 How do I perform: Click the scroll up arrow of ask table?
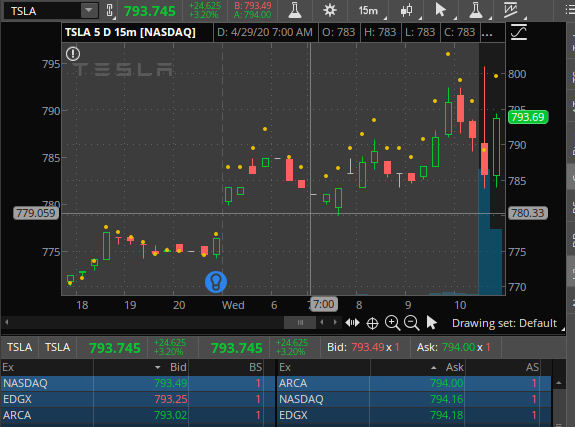pyautogui.click(x=558, y=383)
